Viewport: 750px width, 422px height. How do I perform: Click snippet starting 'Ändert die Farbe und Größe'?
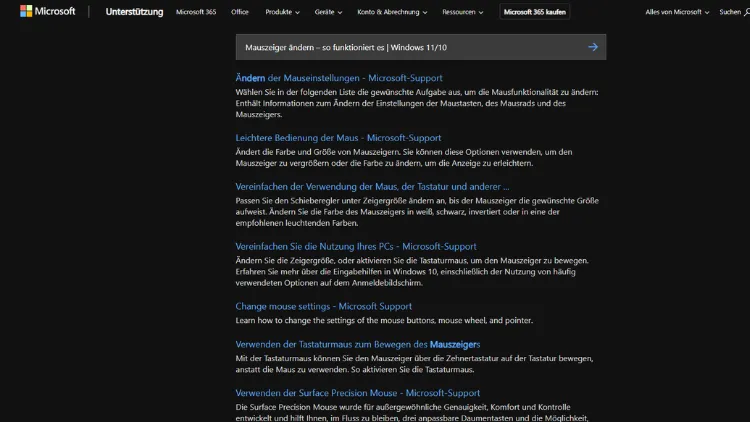[x=404, y=157]
